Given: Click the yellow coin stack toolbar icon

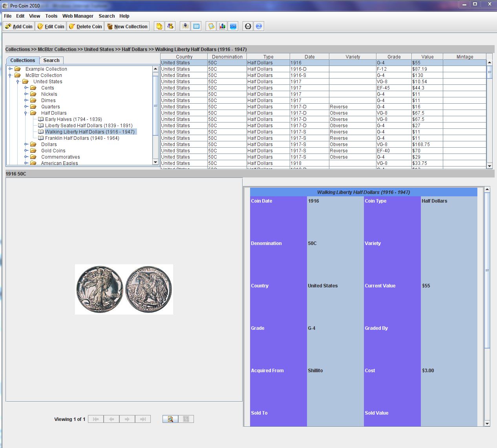Looking at the screenshot, I should 159,26.
